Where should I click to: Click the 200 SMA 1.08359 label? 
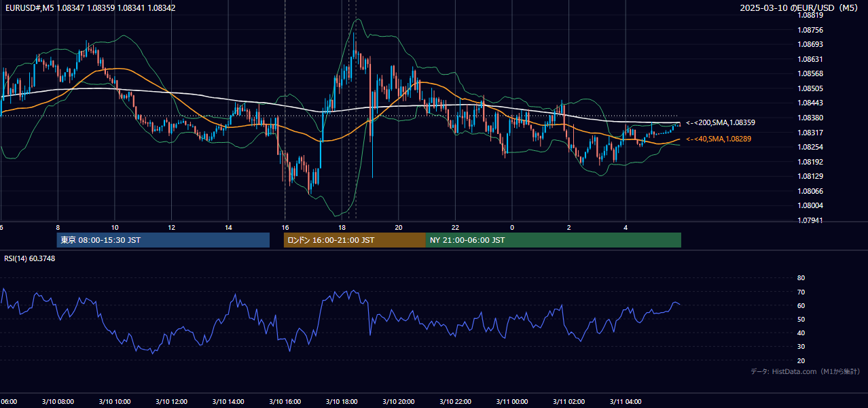(x=721, y=122)
